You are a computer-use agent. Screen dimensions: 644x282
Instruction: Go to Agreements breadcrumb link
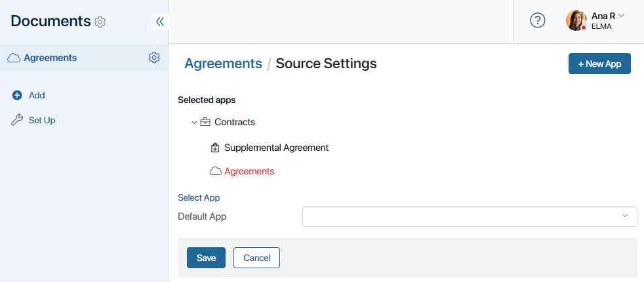(x=223, y=64)
